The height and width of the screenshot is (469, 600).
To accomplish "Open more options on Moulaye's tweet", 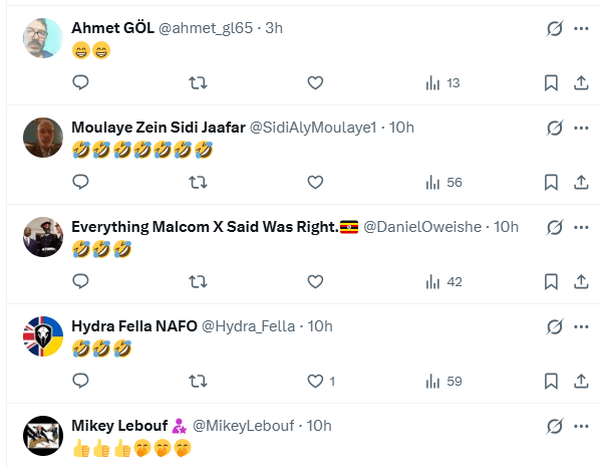I will tap(581, 127).
